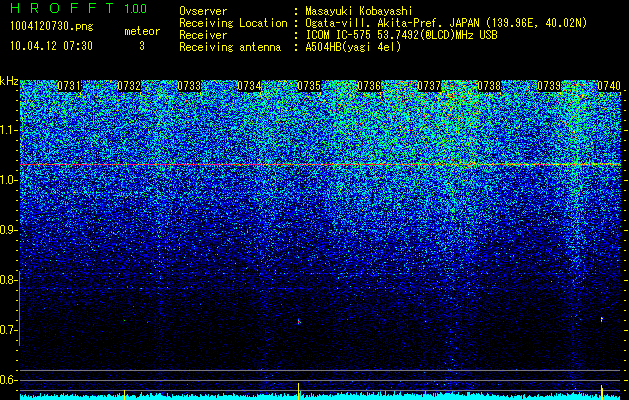The height and width of the screenshot is (400, 629).
Task: Click the 0.6 kHz axis label
Action: point(9,380)
